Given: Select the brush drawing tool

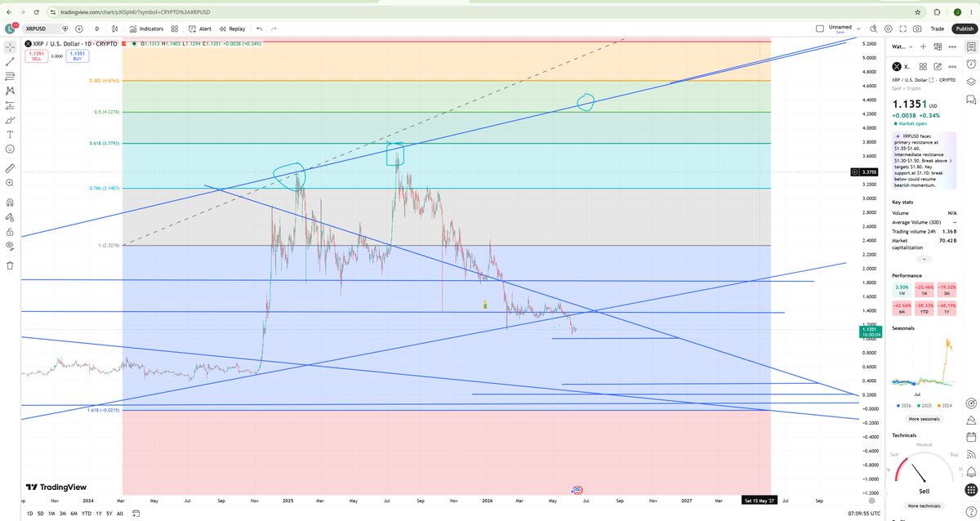Looking at the screenshot, I should click(x=10, y=120).
